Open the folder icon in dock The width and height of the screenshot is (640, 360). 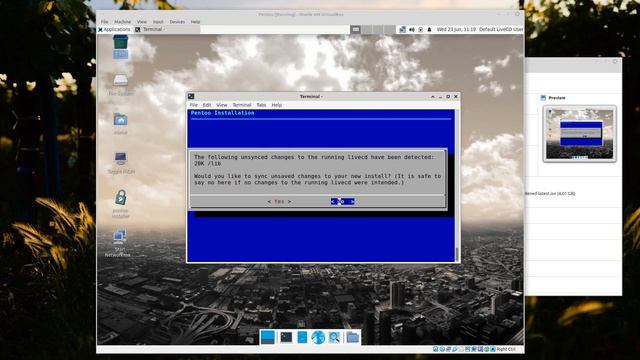pos(352,337)
